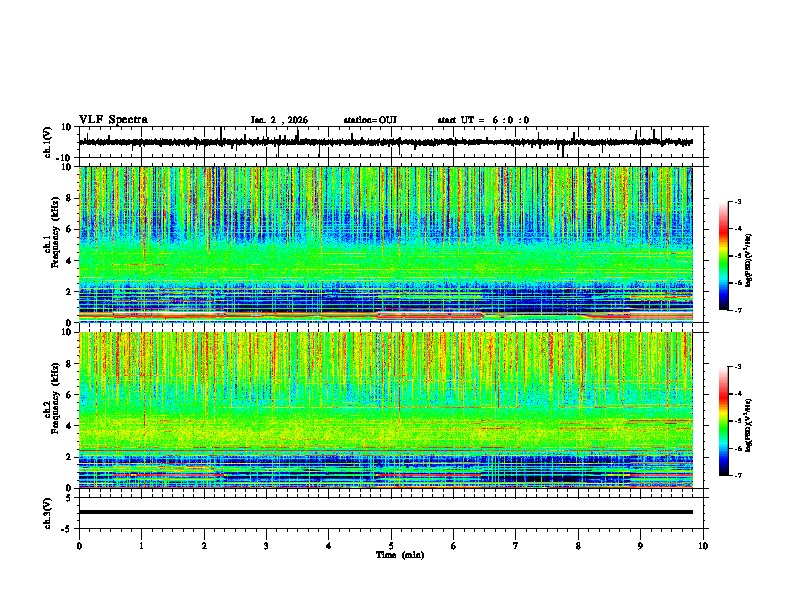The height and width of the screenshot is (612, 792).
Task: Click the ch.1 voltage waveform trace
Action: (385, 142)
